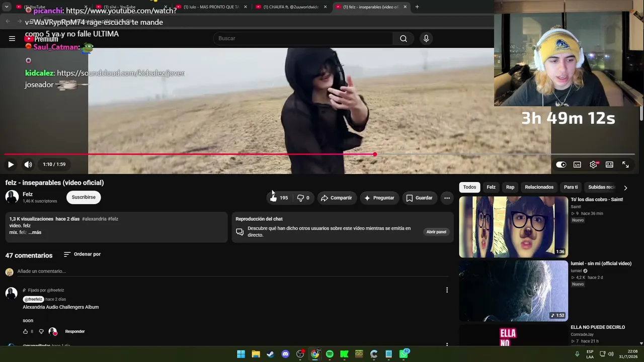Toggle subtitles in the video player

[577, 164]
